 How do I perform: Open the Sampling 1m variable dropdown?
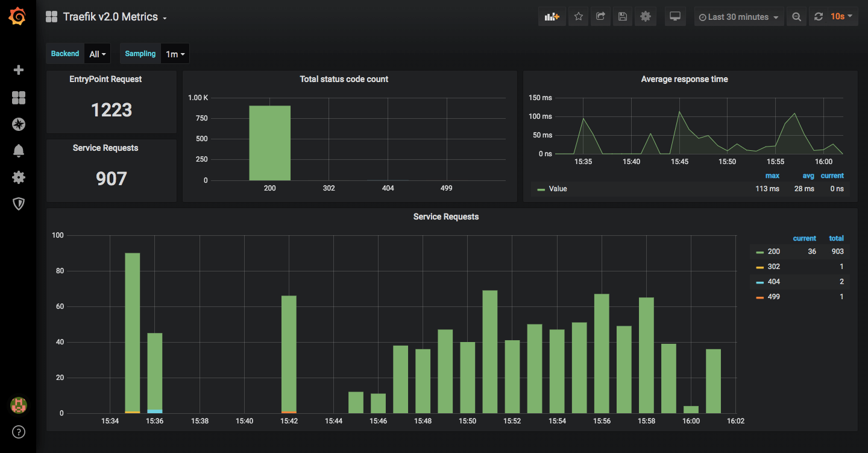pyautogui.click(x=175, y=54)
